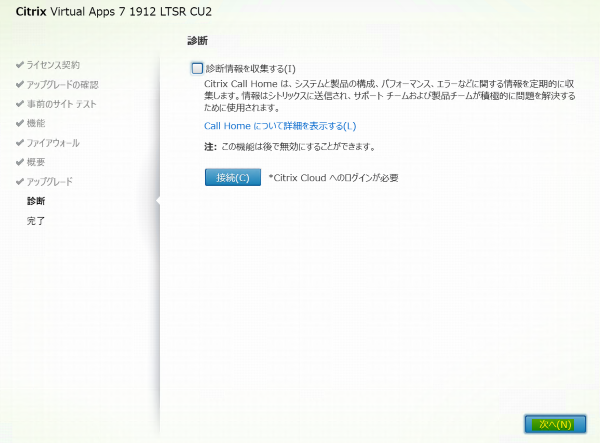Select the ファイアウォール step
This screenshot has height=443, width=600.
(53, 143)
